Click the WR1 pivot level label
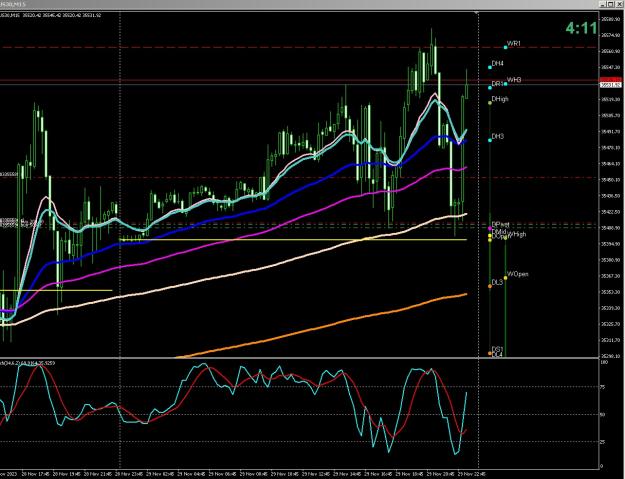This screenshot has height=479, width=625. 514,43
